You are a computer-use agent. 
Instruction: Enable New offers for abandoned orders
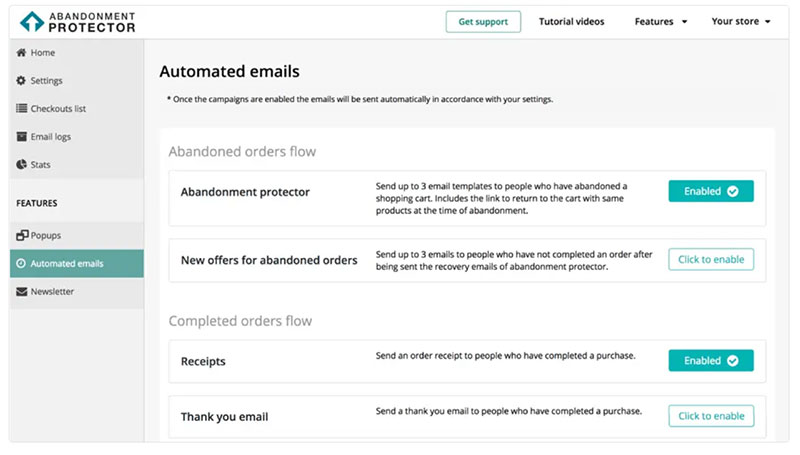point(711,259)
